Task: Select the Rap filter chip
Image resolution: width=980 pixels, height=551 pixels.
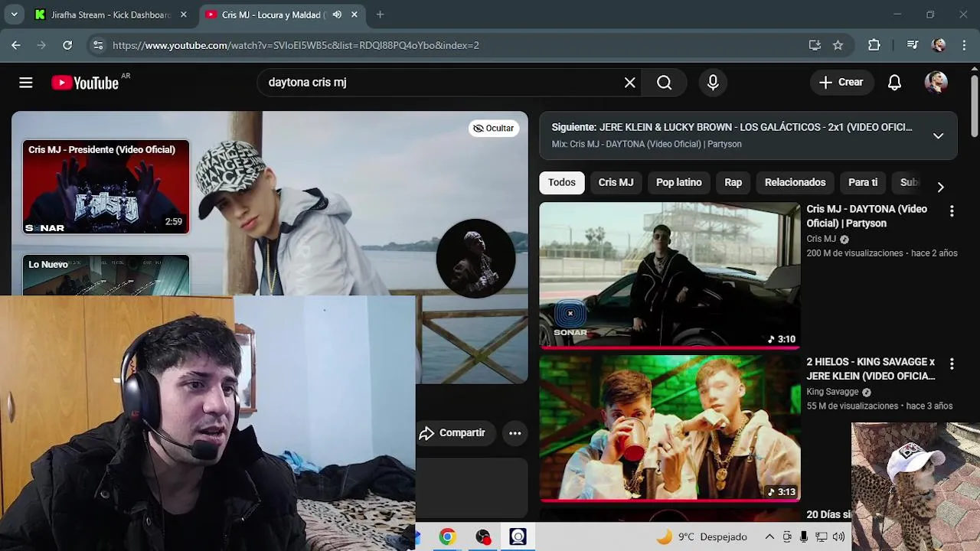Action: [x=733, y=182]
